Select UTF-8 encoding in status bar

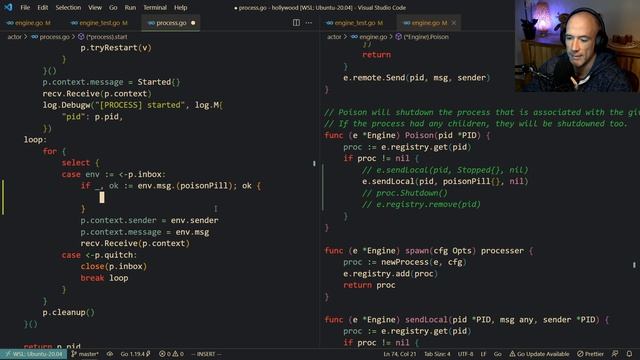(465, 354)
